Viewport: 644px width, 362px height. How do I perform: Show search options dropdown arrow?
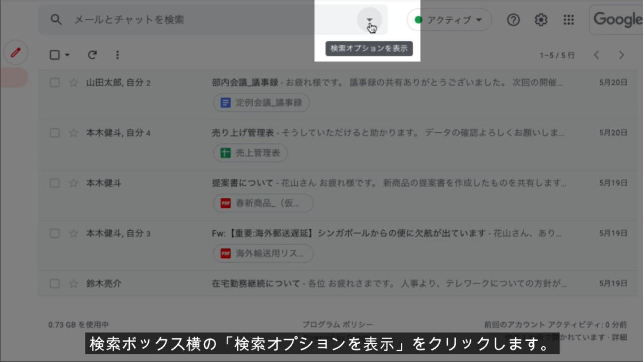tap(369, 20)
